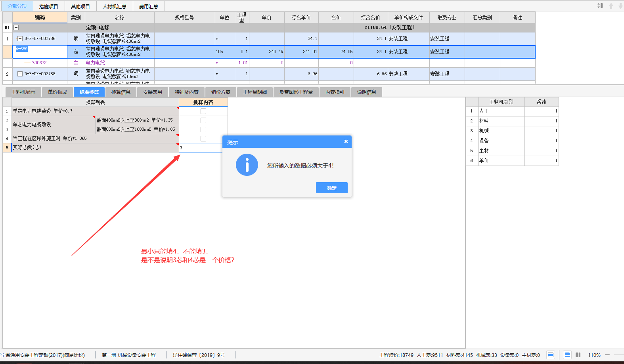The image size is (624, 364).
Task: Click the 材料 coefficient row
Action: 512,121
